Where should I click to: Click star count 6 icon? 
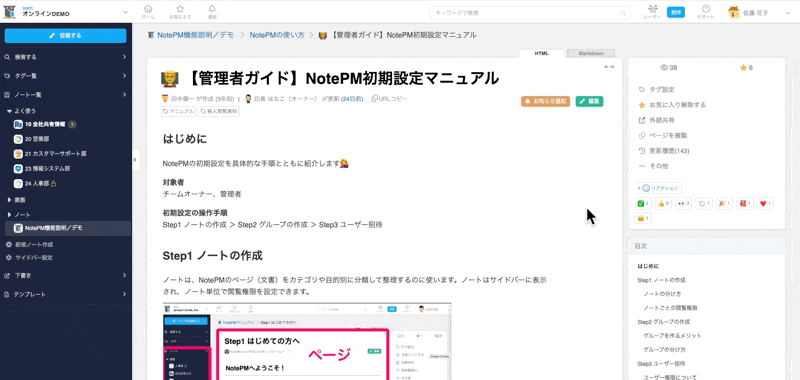click(743, 67)
